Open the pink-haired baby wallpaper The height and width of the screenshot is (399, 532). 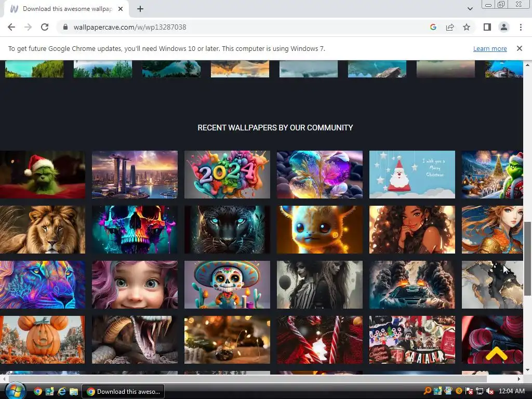pyautogui.click(x=135, y=285)
